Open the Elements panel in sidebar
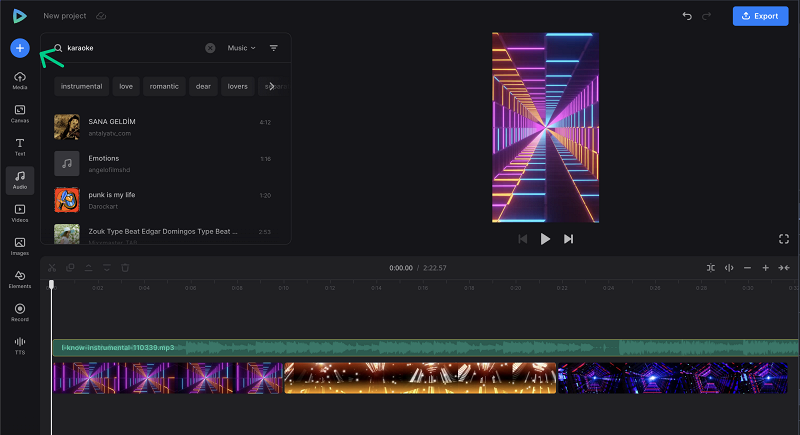Image resolution: width=800 pixels, height=435 pixels. click(20, 279)
